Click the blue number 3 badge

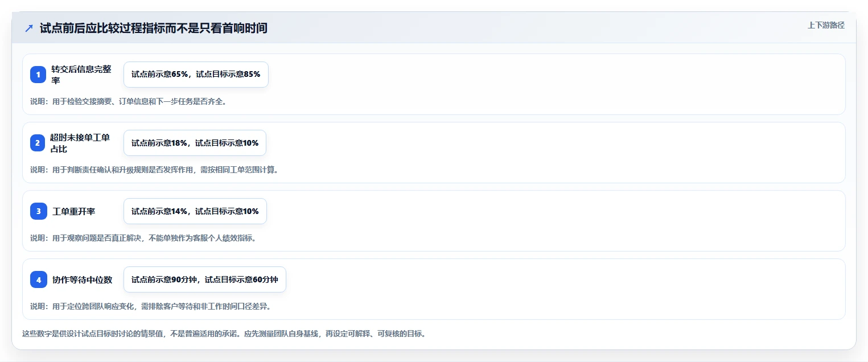coord(38,211)
